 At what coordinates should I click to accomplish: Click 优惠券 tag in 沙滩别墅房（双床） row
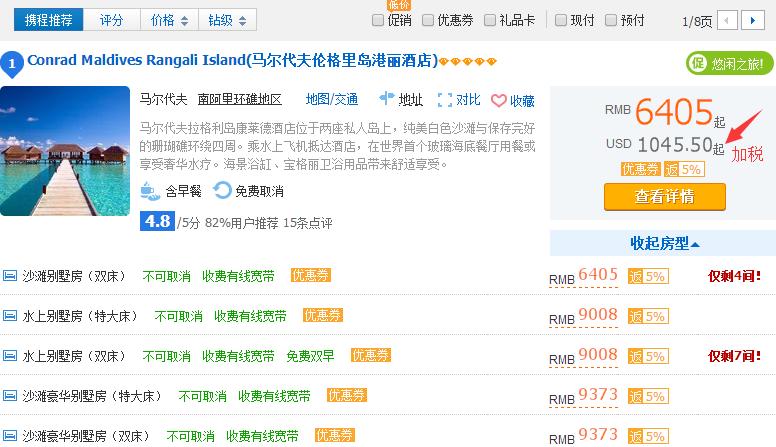311,275
